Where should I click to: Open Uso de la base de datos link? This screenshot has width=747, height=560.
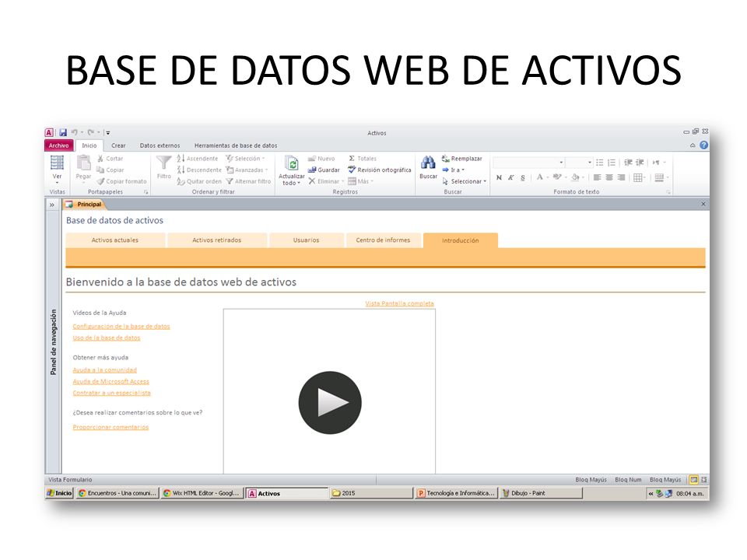[x=107, y=338]
